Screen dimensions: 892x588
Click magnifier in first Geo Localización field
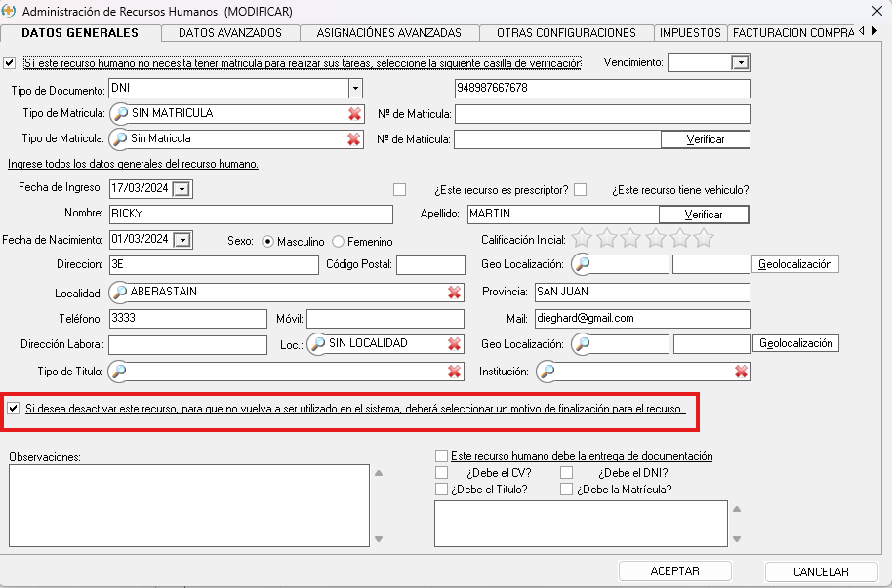[x=582, y=264]
